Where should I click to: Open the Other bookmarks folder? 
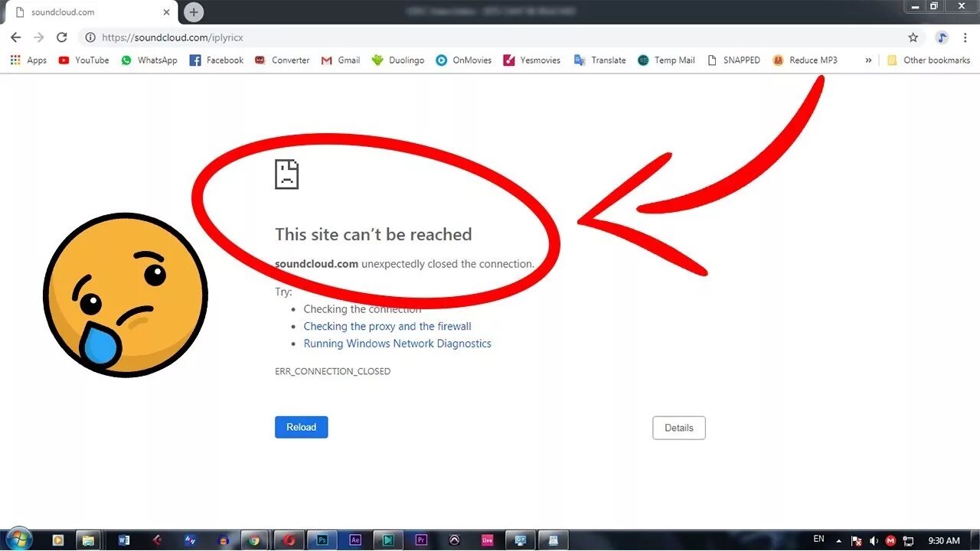pyautogui.click(x=929, y=60)
